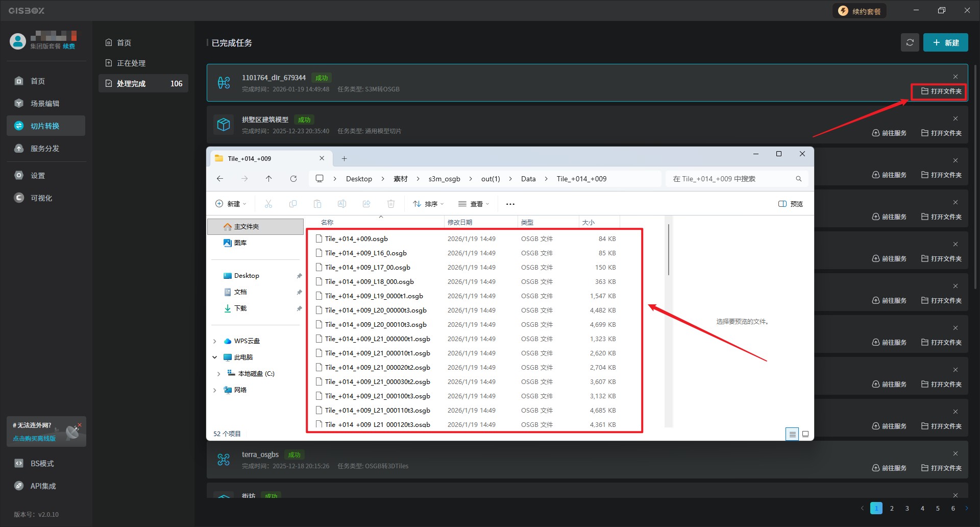980x527 pixels.
Task: Click the Explorer refresh icon
Action: 293,179
